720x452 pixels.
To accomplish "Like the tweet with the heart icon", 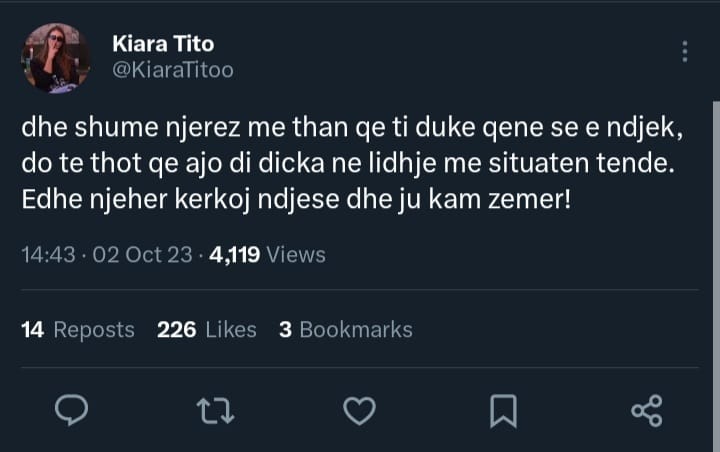I will [359, 409].
